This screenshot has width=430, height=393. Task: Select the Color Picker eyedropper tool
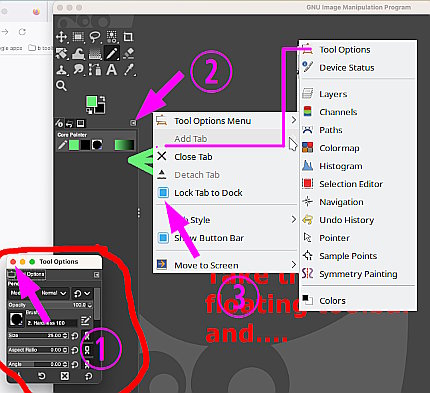(128, 70)
